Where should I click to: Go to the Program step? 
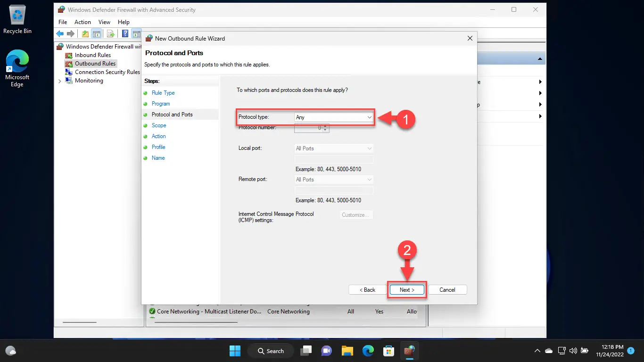pyautogui.click(x=161, y=104)
